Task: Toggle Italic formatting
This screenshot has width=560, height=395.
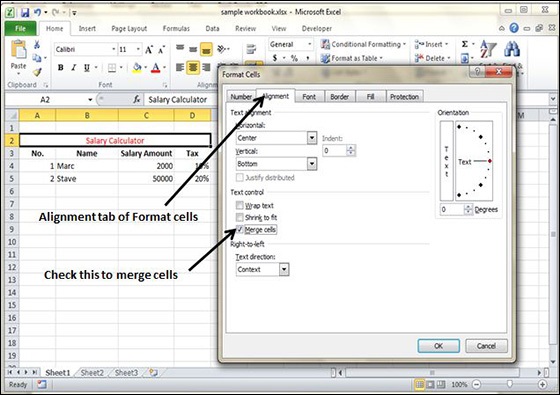Action: click(74, 68)
